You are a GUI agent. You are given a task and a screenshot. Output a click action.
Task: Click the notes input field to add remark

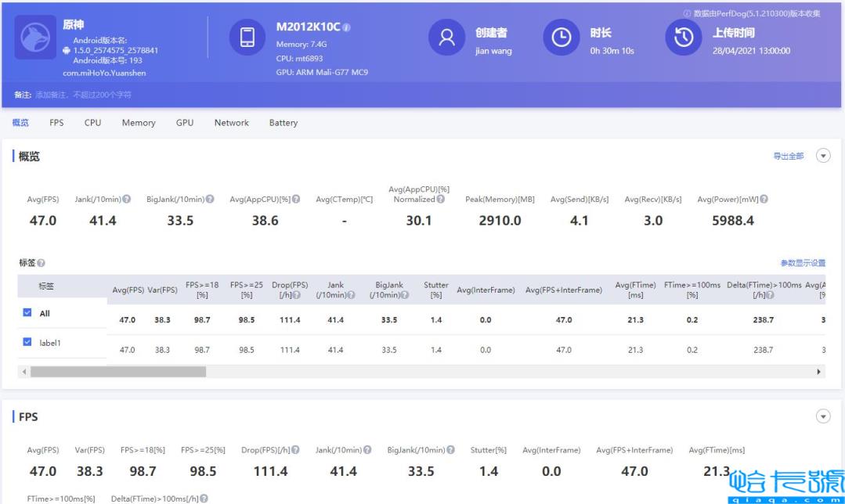(84, 95)
